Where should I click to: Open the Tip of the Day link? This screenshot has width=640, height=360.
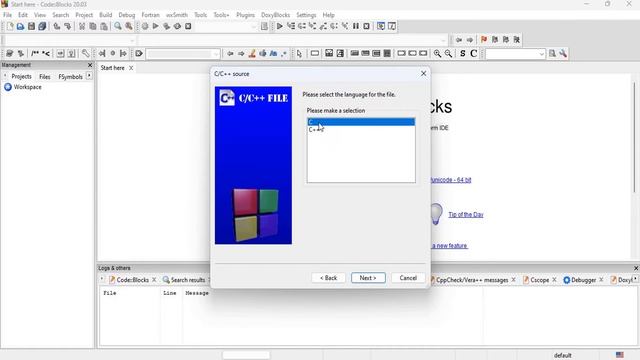466,214
